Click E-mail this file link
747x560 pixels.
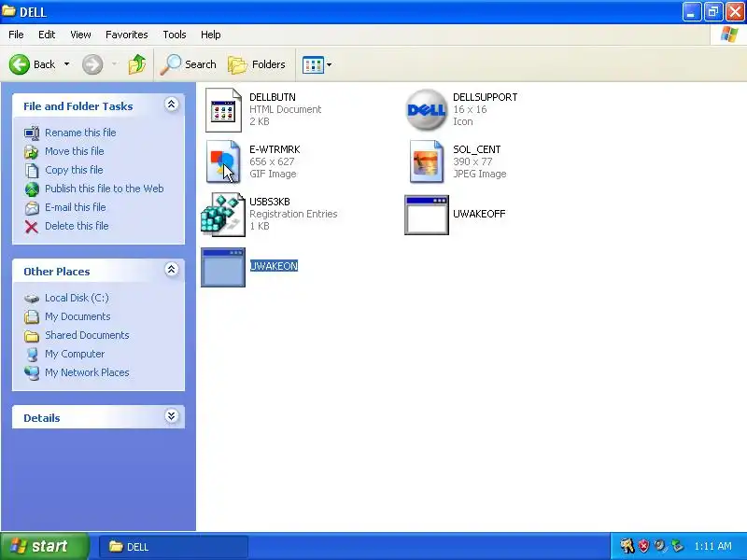(x=76, y=207)
